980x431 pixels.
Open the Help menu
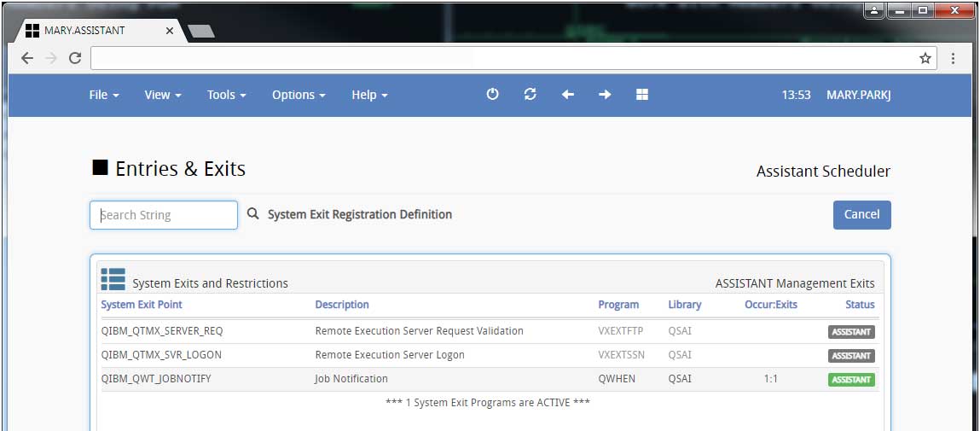[x=369, y=95]
